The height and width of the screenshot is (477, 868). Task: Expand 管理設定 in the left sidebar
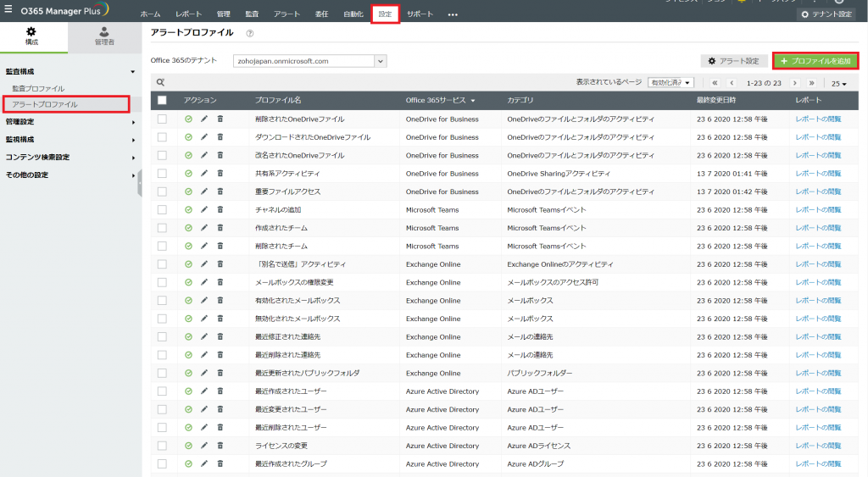pyautogui.click(x=70, y=122)
